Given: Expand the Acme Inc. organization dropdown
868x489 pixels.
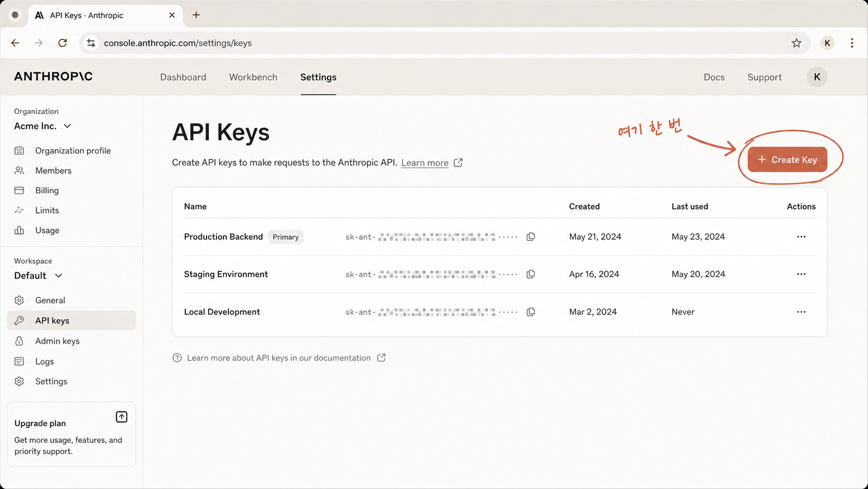Looking at the screenshot, I should [43, 126].
